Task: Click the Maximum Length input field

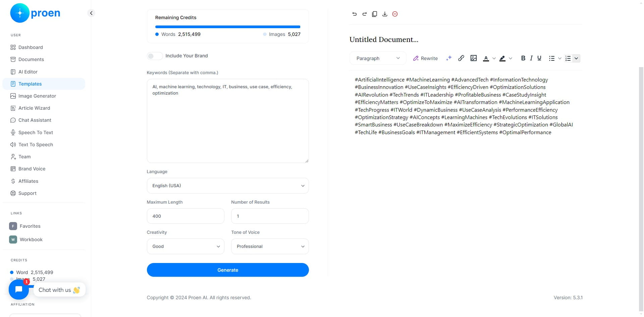Action: point(185,216)
